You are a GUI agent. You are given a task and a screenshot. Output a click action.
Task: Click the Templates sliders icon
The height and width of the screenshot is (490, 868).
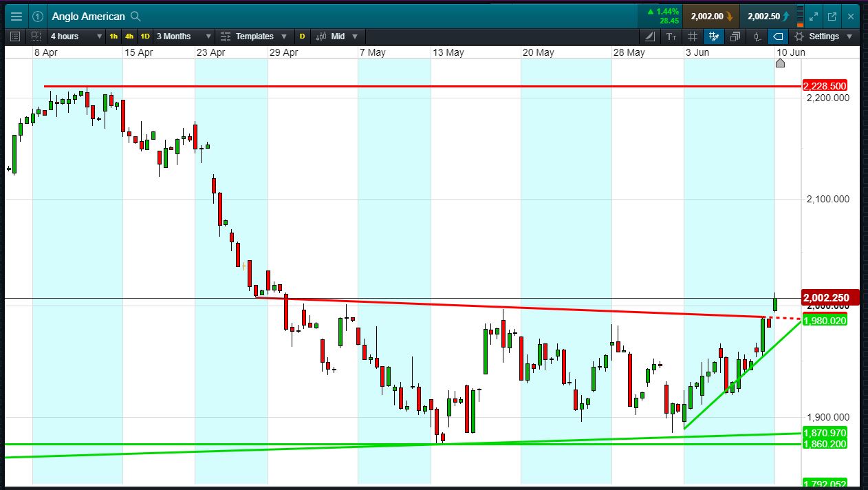[226, 36]
